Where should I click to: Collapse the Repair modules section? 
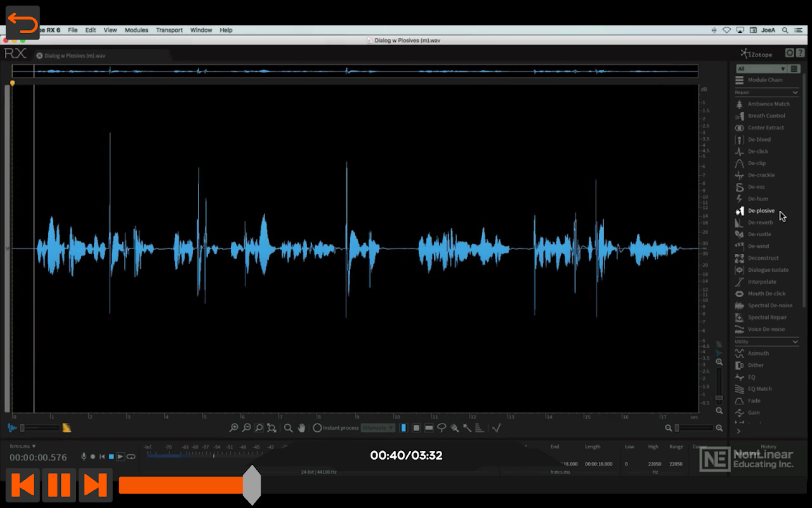tap(795, 93)
